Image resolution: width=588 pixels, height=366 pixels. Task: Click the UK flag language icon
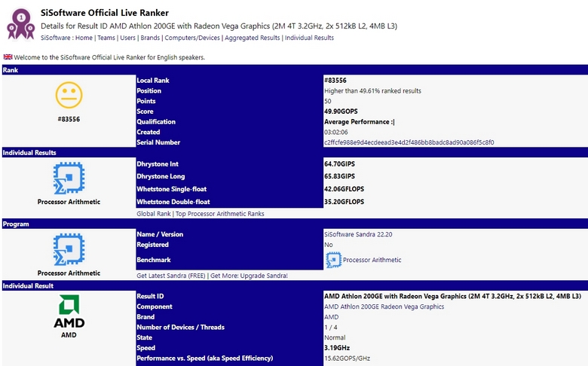[x=8, y=57]
